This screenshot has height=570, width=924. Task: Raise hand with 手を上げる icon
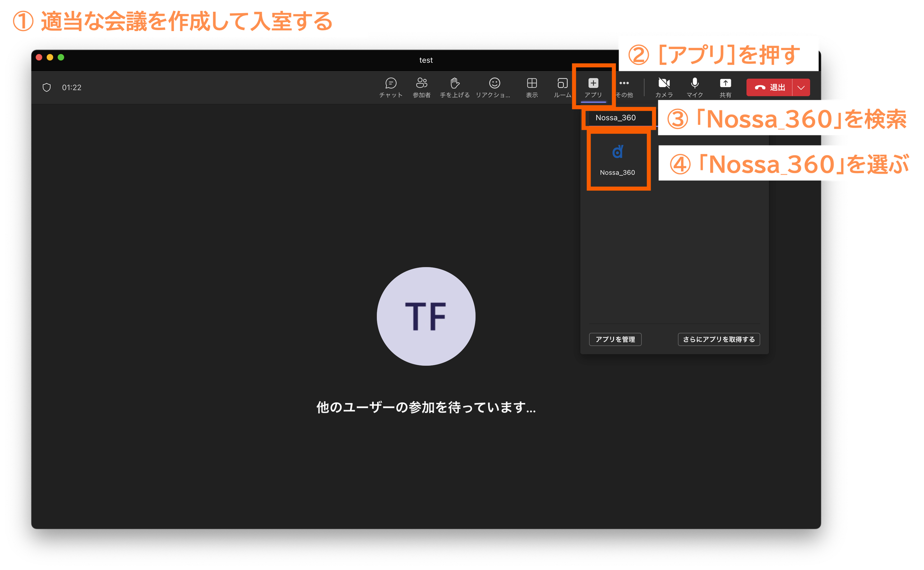(455, 87)
